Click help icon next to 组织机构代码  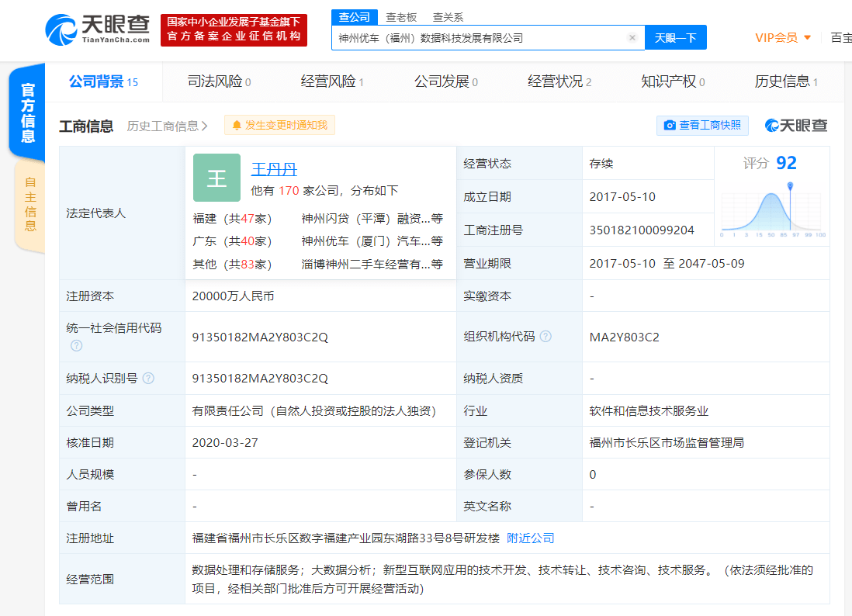(545, 337)
